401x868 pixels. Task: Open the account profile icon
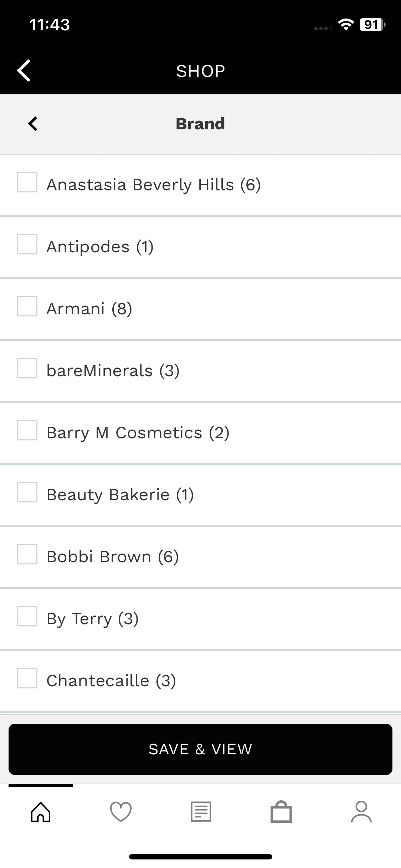tap(361, 812)
